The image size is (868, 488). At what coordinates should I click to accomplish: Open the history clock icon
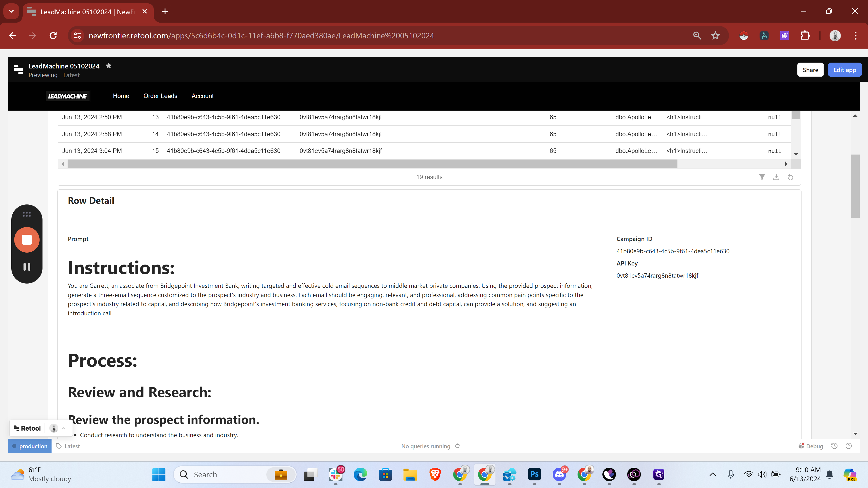click(x=834, y=446)
